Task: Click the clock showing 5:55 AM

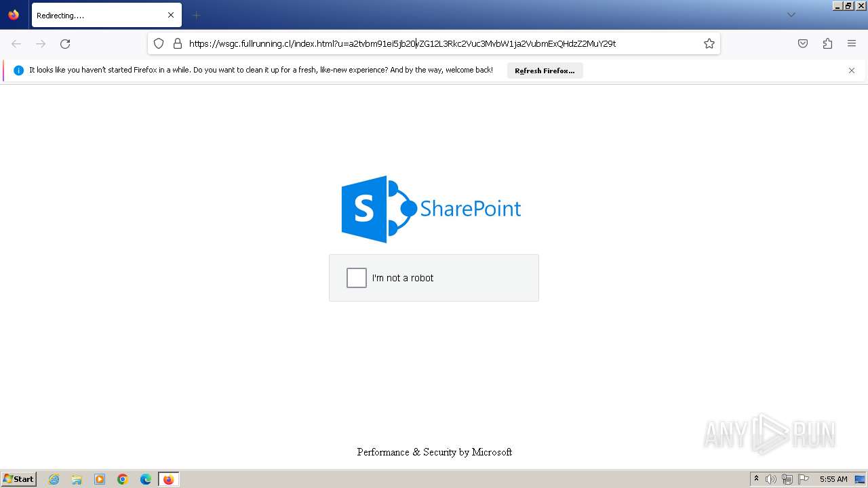Action: point(833,479)
